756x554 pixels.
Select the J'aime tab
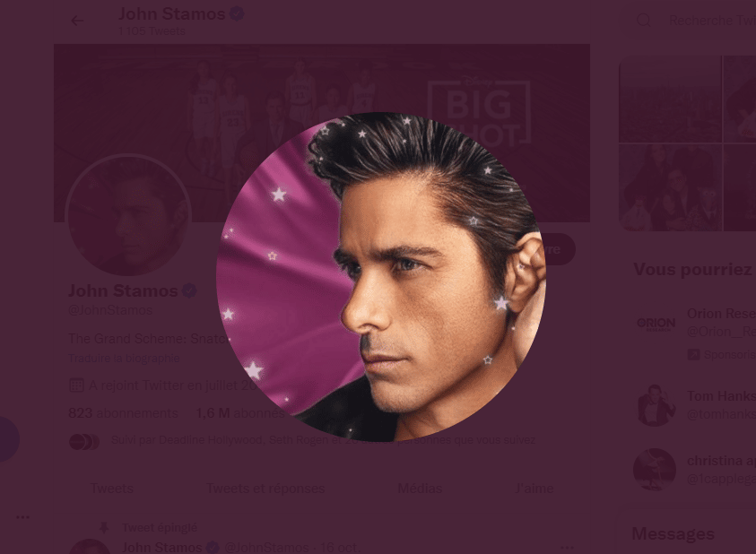[534, 489]
